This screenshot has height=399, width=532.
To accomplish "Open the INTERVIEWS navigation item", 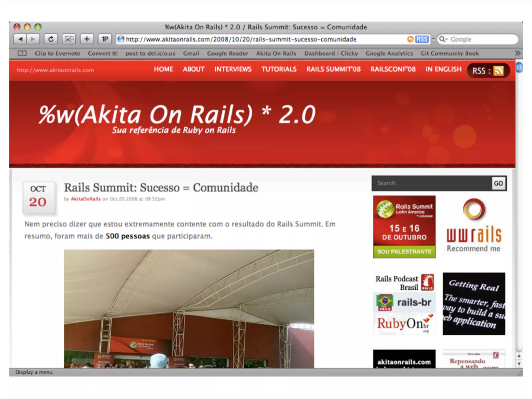I will (x=233, y=69).
